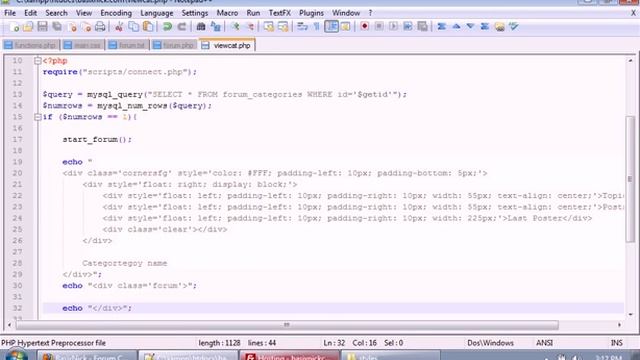Image resolution: width=640 pixels, height=360 pixels.
Task: Save the current file with floppy icon
Action: (42, 27)
